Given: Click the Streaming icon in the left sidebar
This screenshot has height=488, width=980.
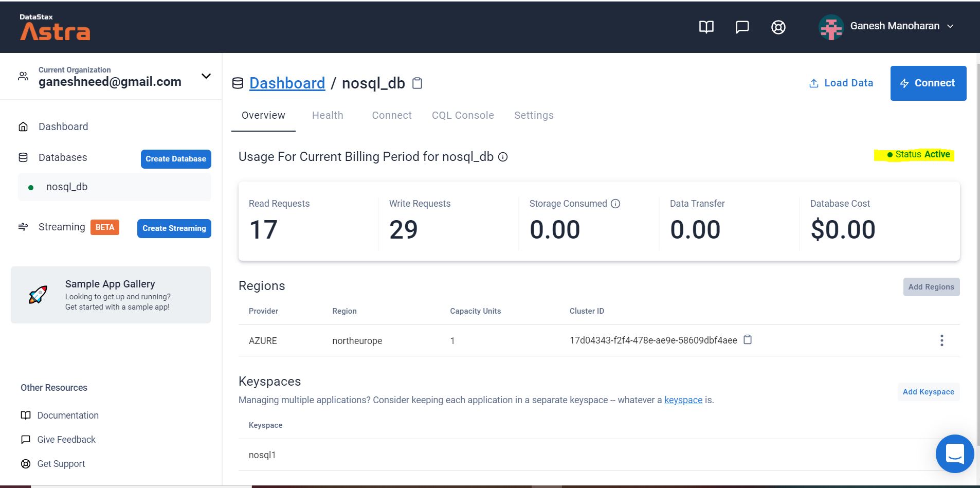Looking at the screenshot, I should (x=23, y=227).
